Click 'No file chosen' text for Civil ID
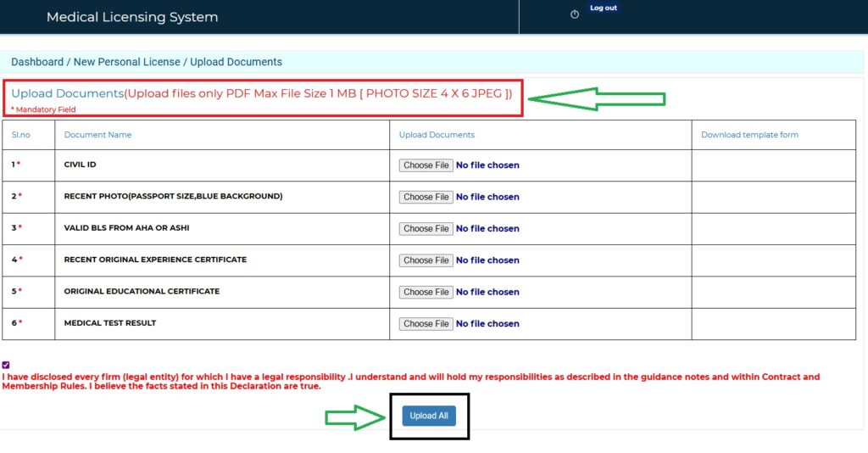868x453 pixels. (487, 165)
